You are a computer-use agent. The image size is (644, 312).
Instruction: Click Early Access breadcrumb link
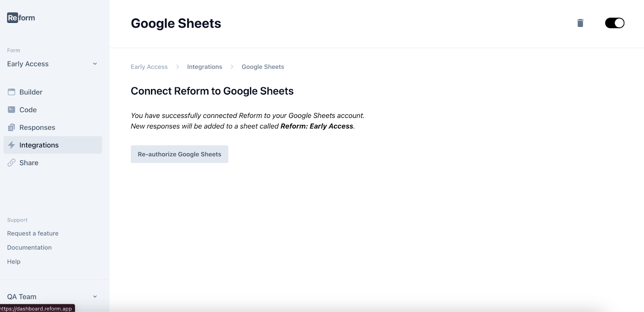pos(149,67)
